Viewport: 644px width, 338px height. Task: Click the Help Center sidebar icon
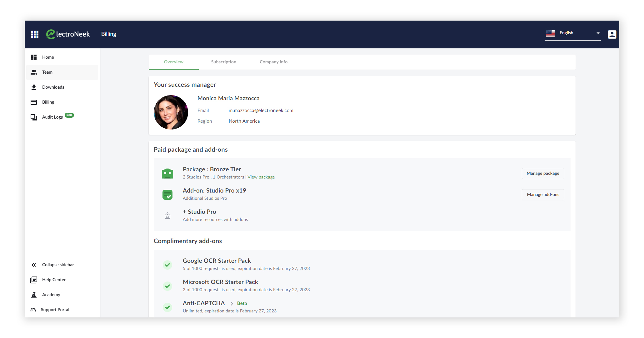point(34,280)
